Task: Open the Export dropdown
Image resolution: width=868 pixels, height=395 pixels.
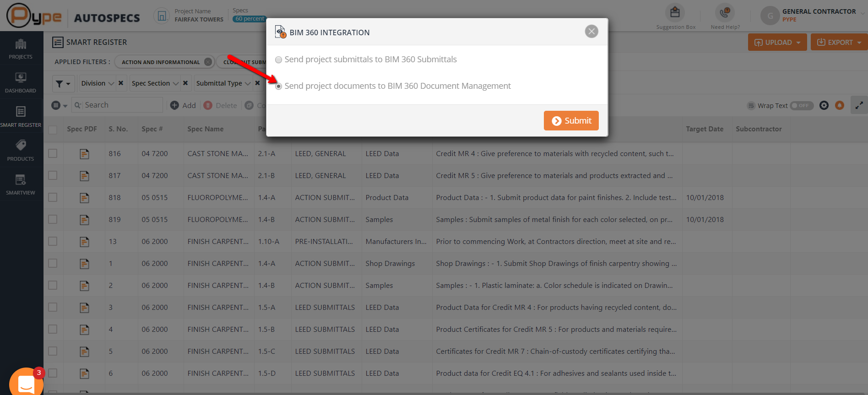Action: (839, 43)
